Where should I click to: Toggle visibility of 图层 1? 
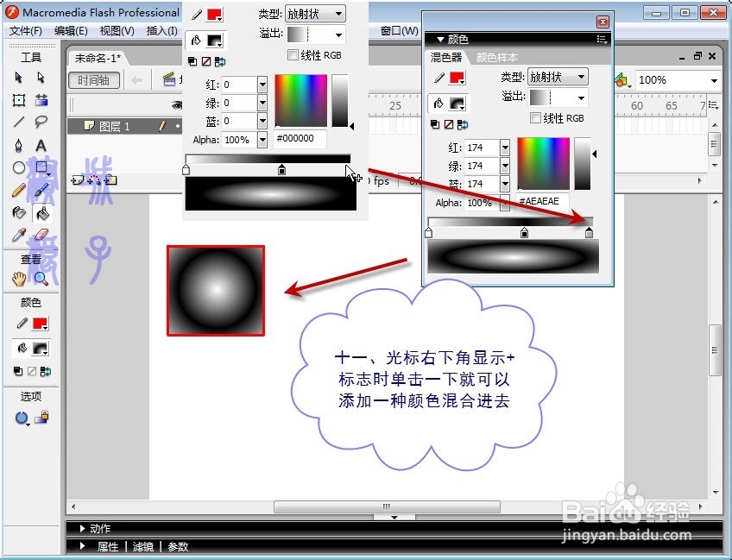[178, 126]
